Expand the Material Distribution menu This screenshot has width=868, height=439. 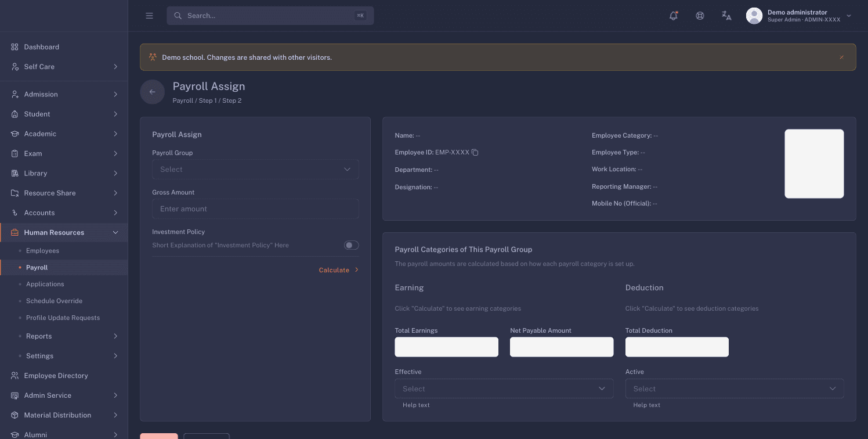[64, 415]
